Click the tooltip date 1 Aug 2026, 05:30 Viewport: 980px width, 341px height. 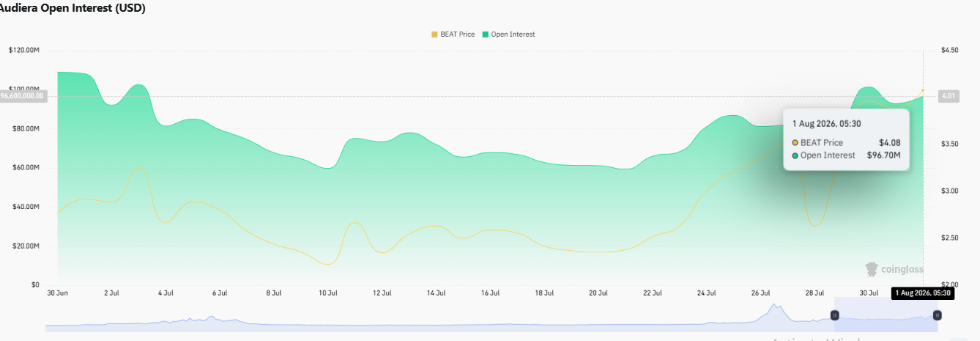(x=826, y=123)
